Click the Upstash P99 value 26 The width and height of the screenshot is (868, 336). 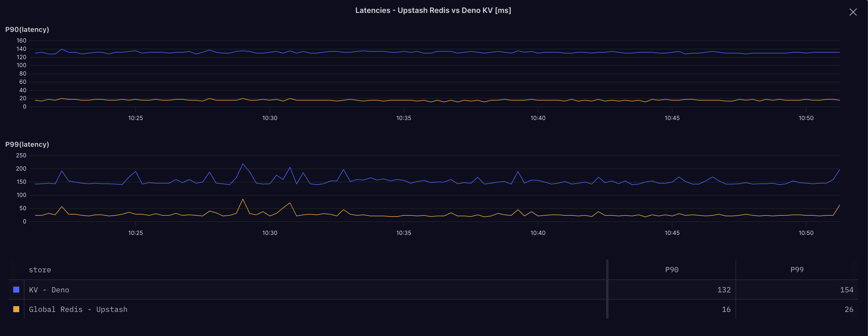tap(849, 309)
